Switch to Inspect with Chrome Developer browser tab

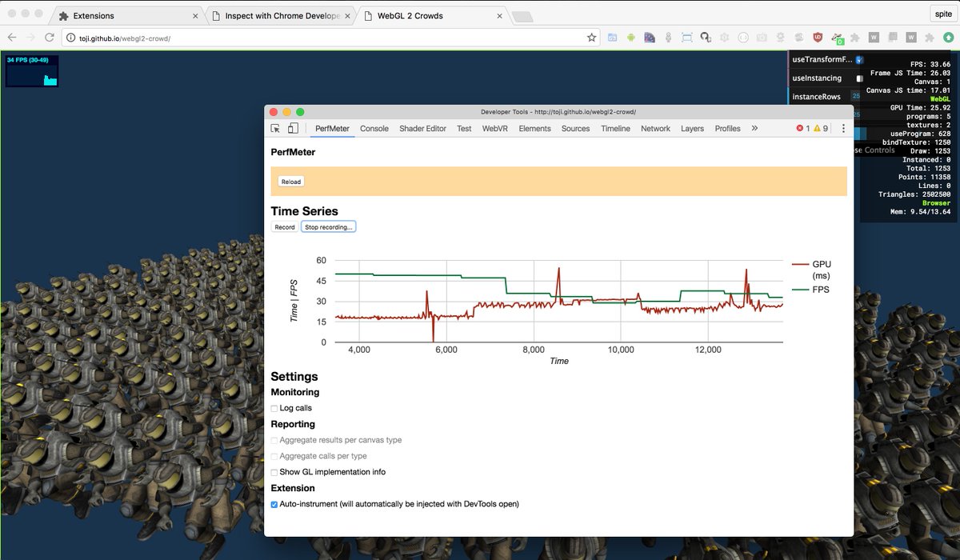click(280, 15)
